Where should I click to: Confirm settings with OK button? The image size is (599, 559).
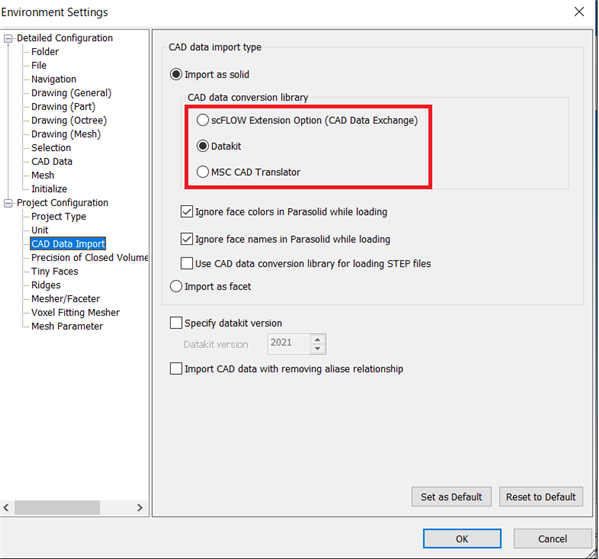[x=462, y=539]
